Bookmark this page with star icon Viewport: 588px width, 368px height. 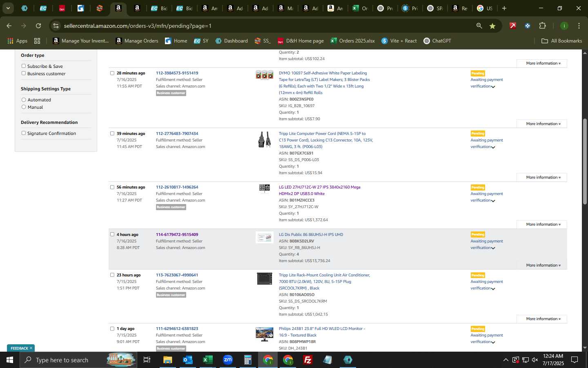(492, 26)
